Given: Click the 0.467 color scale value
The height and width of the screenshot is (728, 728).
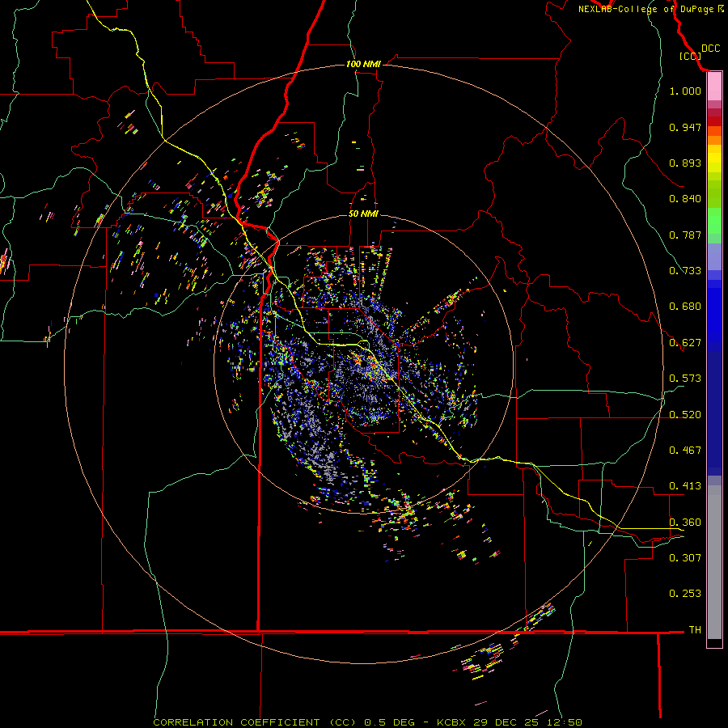Looking at the screenshot, I should tap(685, 451).
